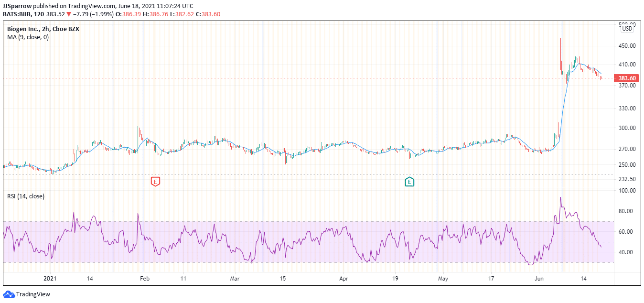Screen dimensions: 644x303
Task: Click the Mar date label on time axis
Action: 234,278
